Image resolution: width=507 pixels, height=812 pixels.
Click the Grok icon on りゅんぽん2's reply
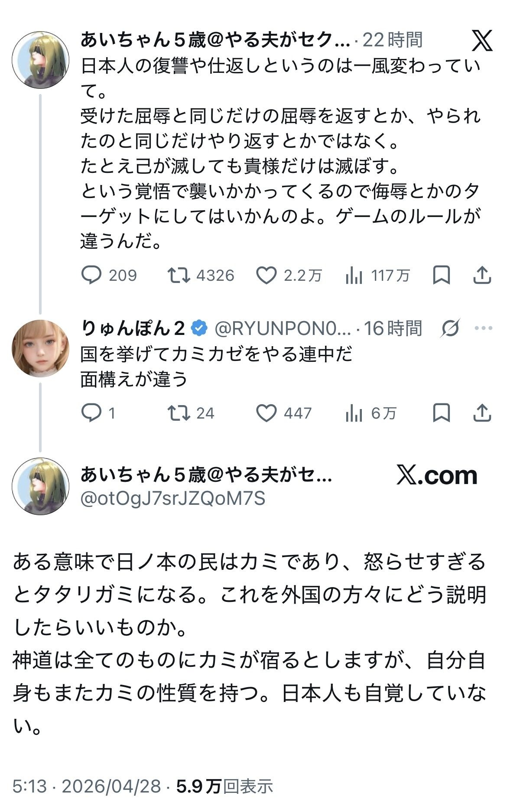point(450,328)
